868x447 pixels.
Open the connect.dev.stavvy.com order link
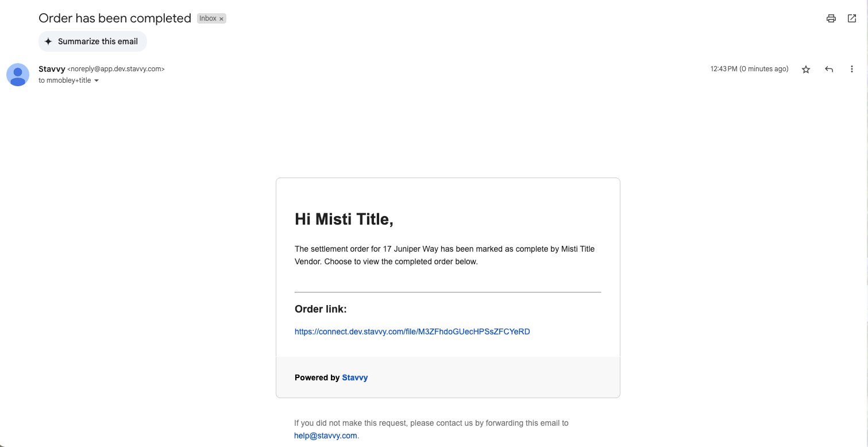pos(412,332)
